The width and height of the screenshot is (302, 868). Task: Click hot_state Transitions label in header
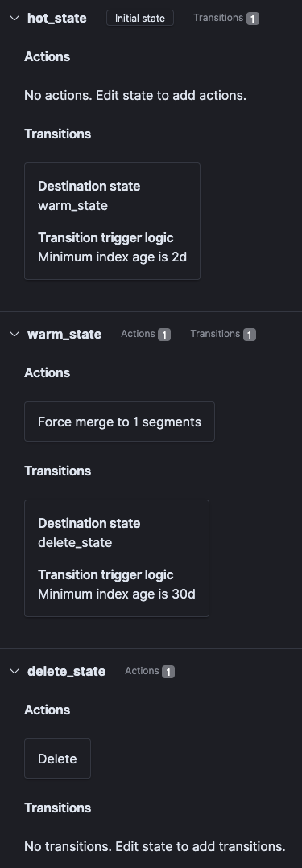point(217,18)
